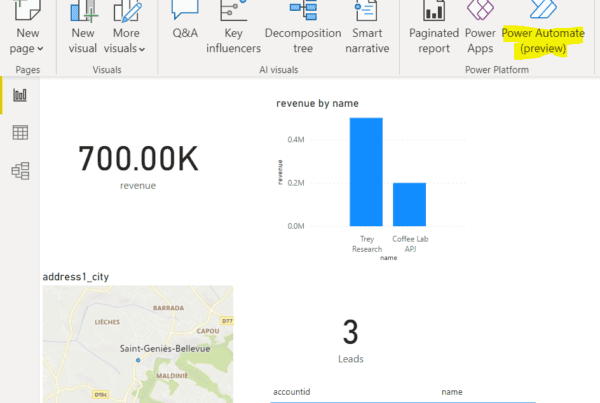Click the LIÈCHES label on the map

107,322
